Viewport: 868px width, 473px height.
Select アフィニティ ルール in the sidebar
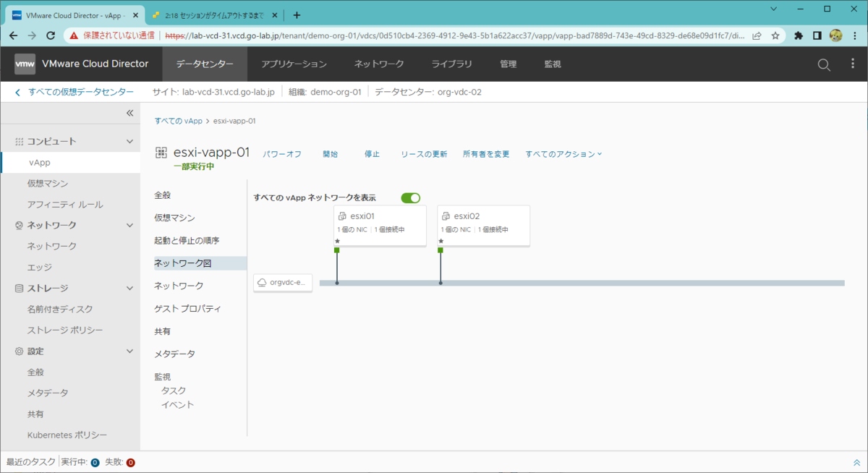[x=65, y=205]
